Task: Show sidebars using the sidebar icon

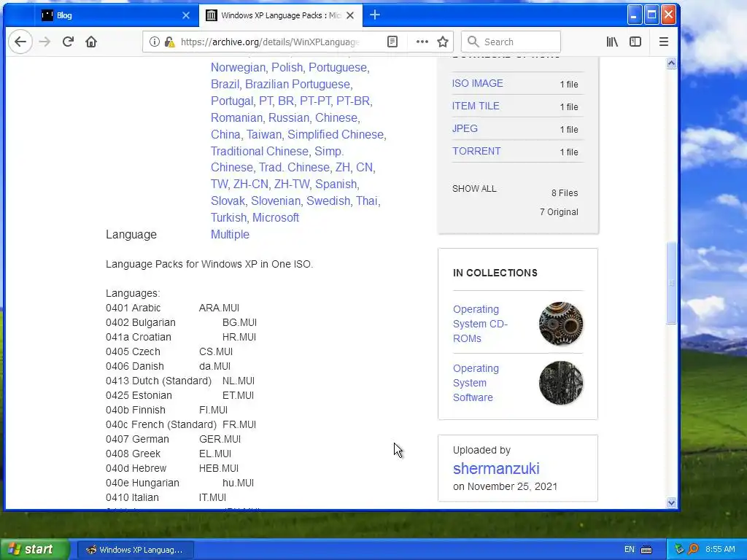Action: pos(635,42)
